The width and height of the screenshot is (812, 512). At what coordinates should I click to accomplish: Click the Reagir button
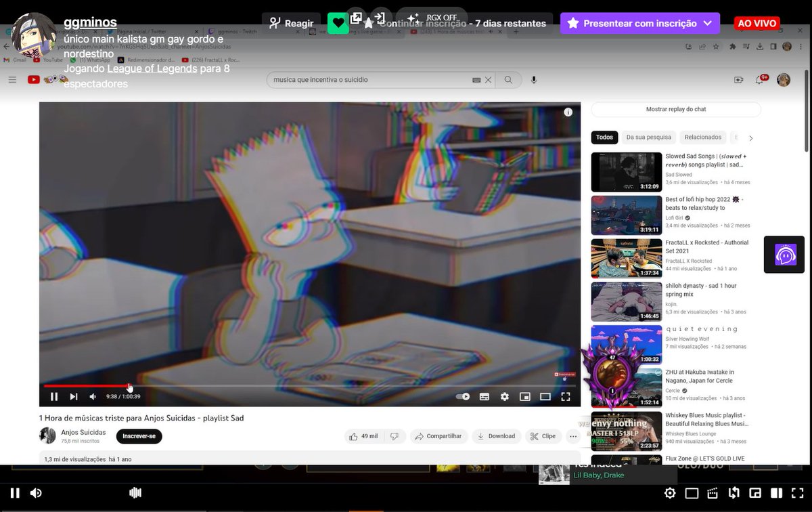[291, 23]
